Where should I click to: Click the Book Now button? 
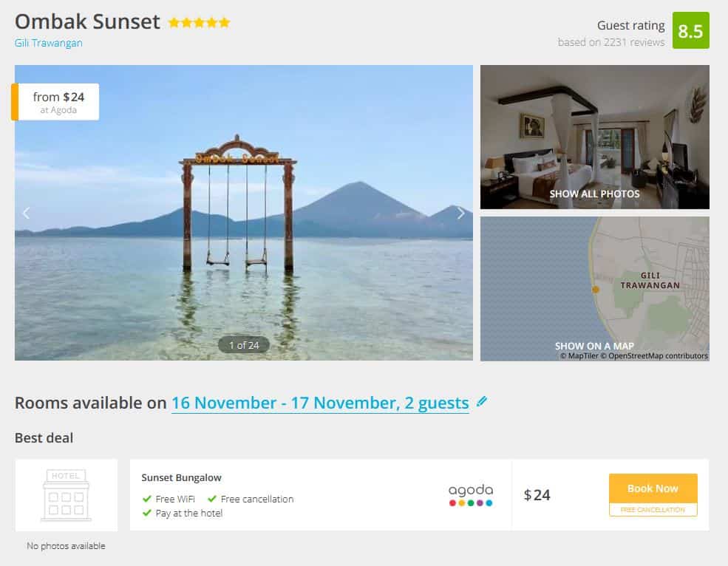click(653, 488)
